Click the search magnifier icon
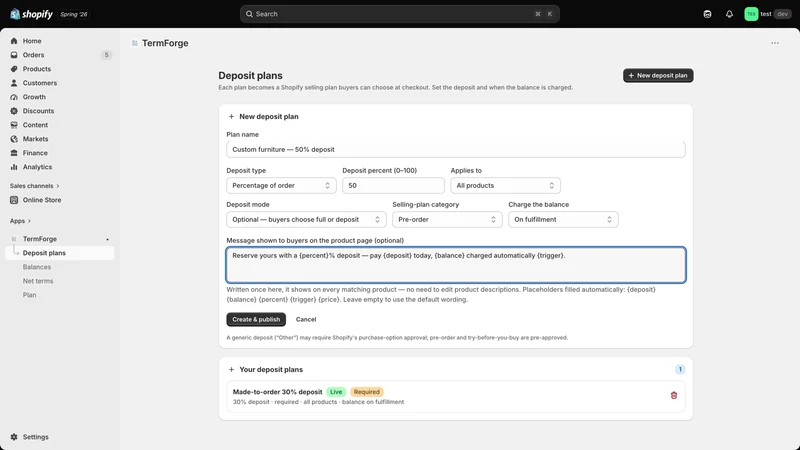Viewport: 800px width, 450px height. coord(249,14)
